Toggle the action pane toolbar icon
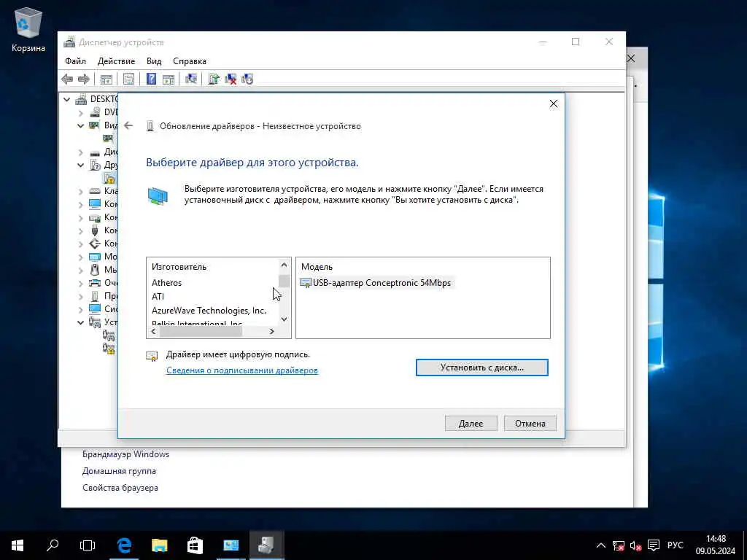This screenshot has width=747, height=560. click(169, 79)
